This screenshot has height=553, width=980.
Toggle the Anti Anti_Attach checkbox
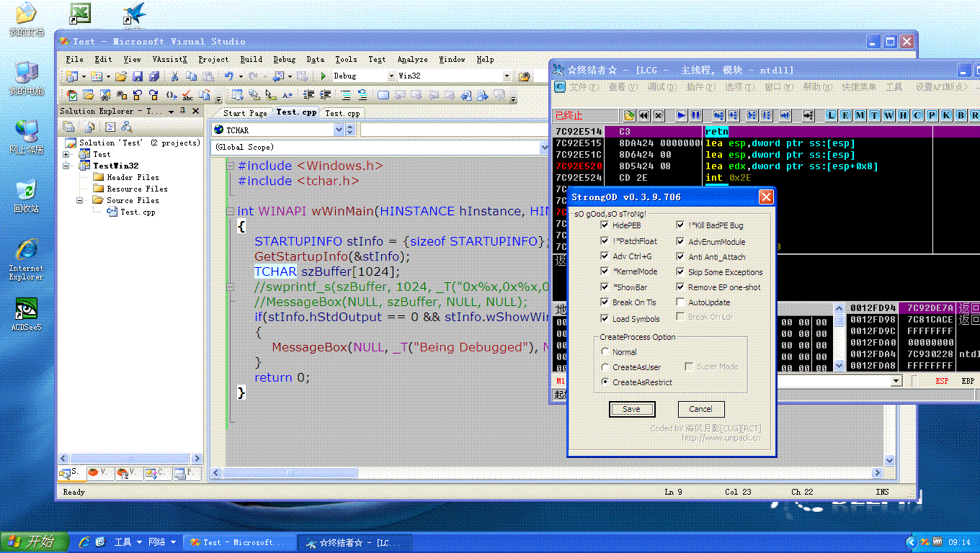coord(680,257)
